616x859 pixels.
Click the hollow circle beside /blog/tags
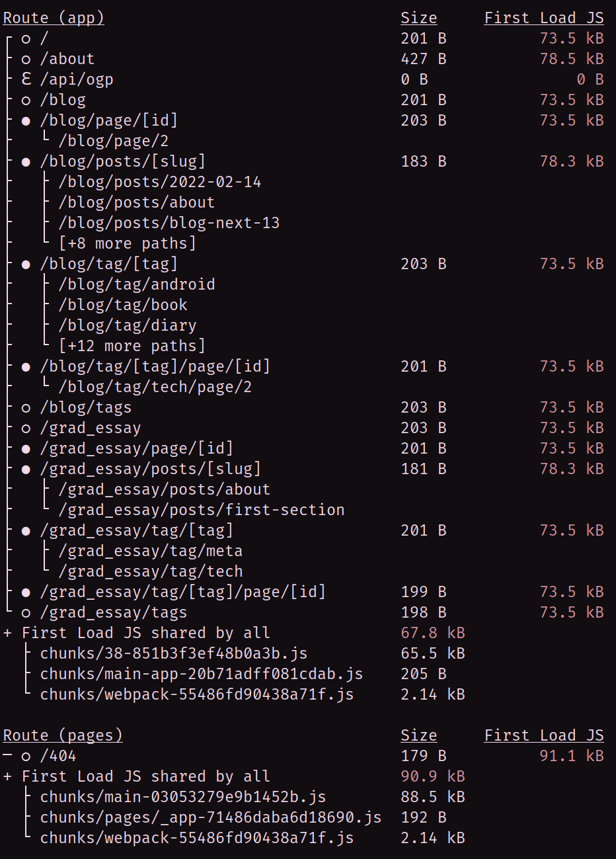click(x=26, y=408)
